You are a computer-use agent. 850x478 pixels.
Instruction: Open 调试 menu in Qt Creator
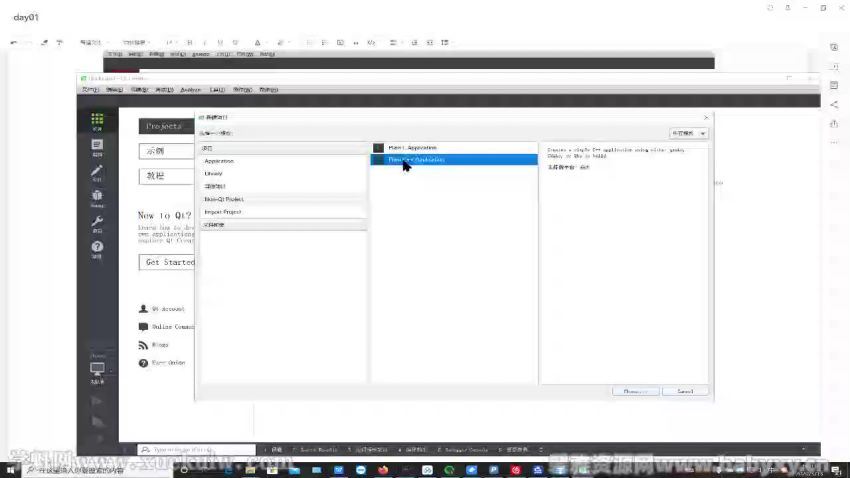click(x=164, y=90)
